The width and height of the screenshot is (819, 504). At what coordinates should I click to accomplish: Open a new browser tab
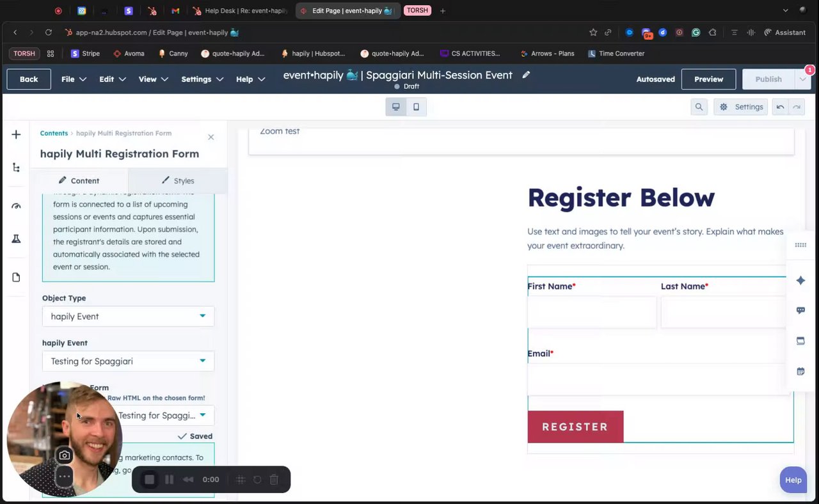point(443,11)
